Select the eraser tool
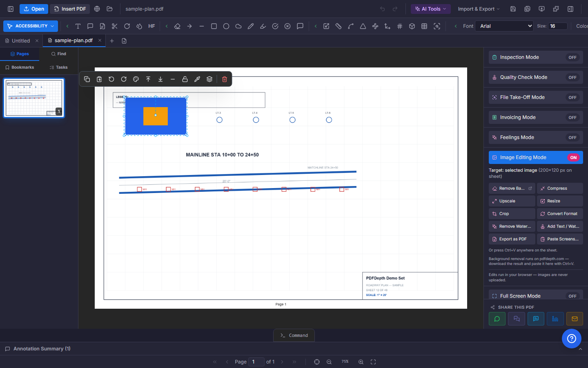 (177, 26)
